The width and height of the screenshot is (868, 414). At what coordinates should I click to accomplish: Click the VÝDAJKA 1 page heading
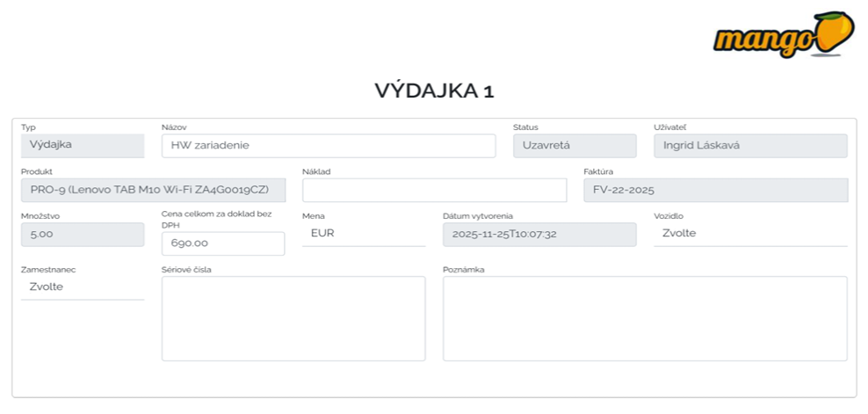[x=434, y=91]
